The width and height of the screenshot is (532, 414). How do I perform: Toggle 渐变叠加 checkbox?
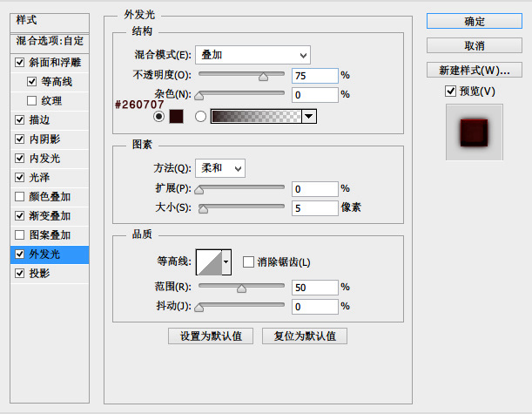pos(20,215)
